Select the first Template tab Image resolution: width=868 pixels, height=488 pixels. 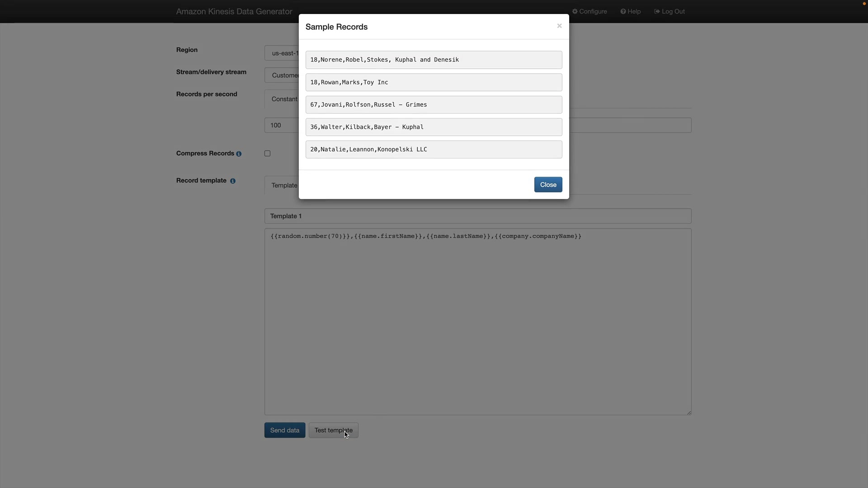point(283,185)
